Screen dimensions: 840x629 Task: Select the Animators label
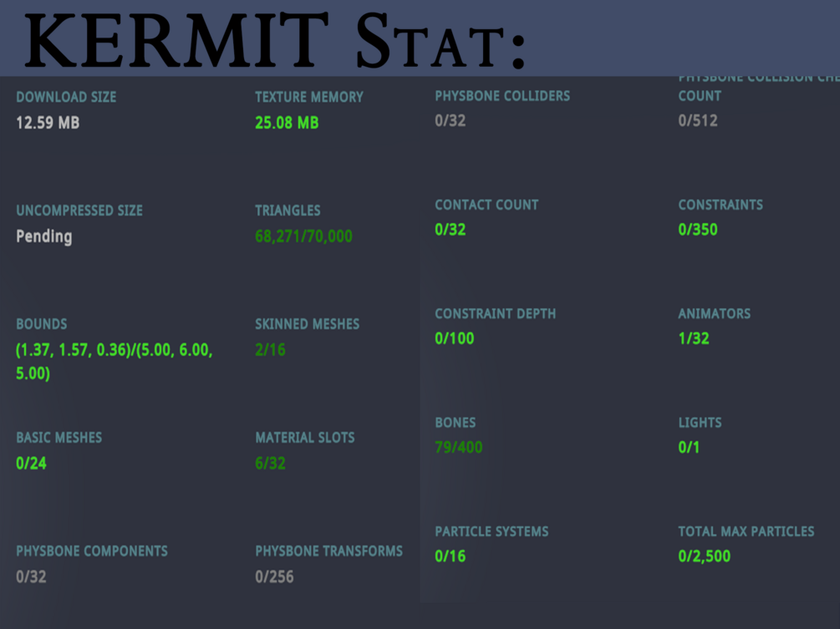(714, 314)
